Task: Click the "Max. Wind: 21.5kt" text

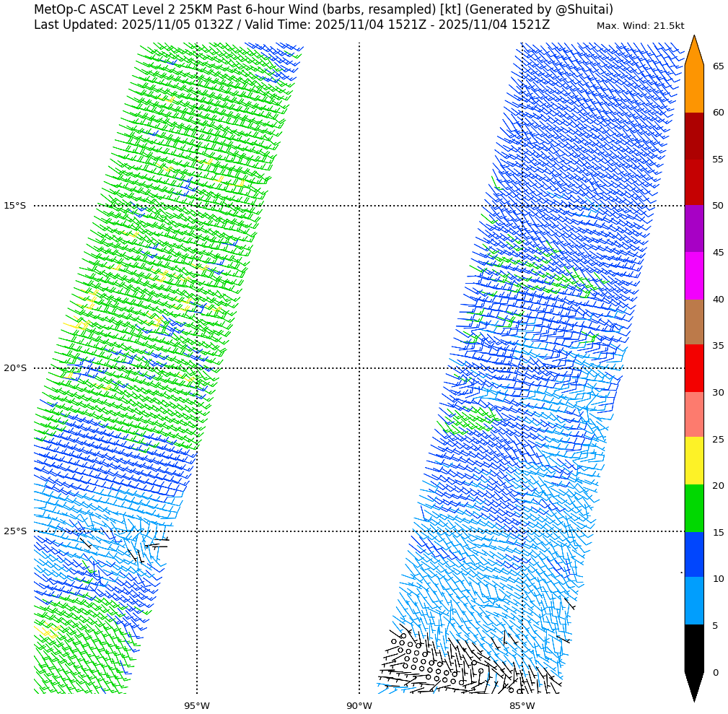Action: 640,26
